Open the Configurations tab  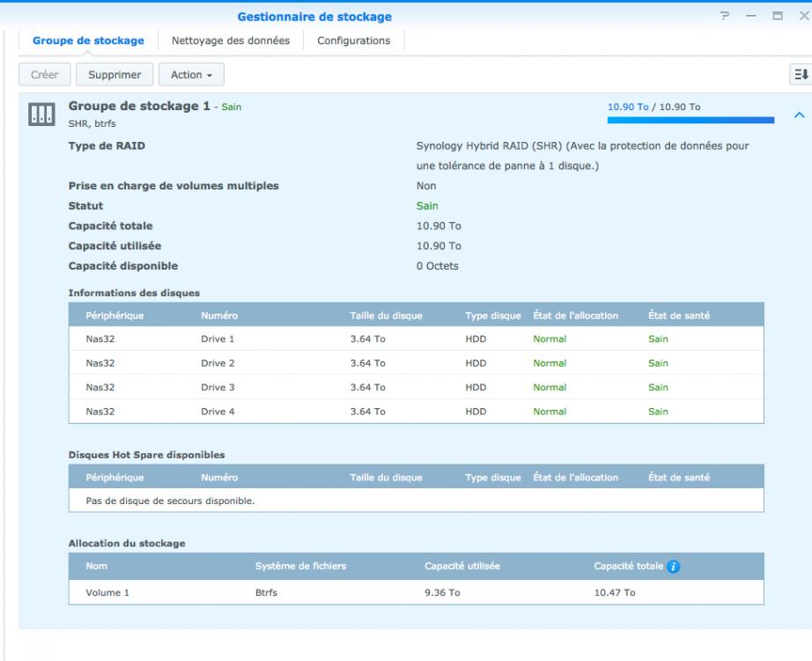(353, 41)
